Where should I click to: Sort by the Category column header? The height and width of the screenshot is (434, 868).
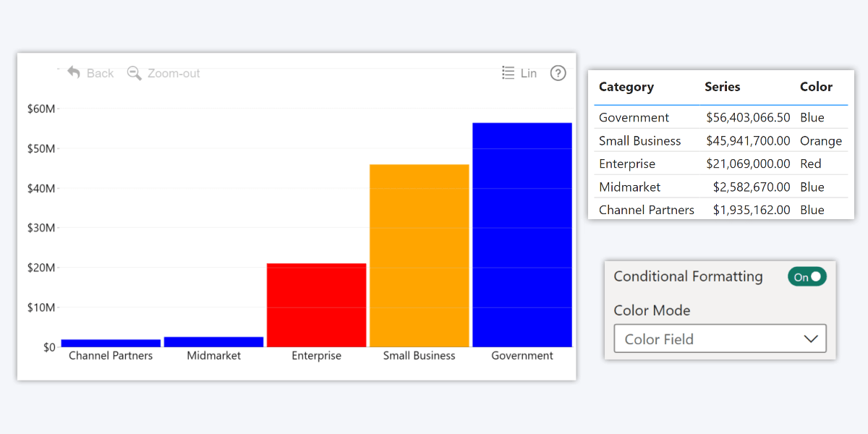[x=626, y=87]
